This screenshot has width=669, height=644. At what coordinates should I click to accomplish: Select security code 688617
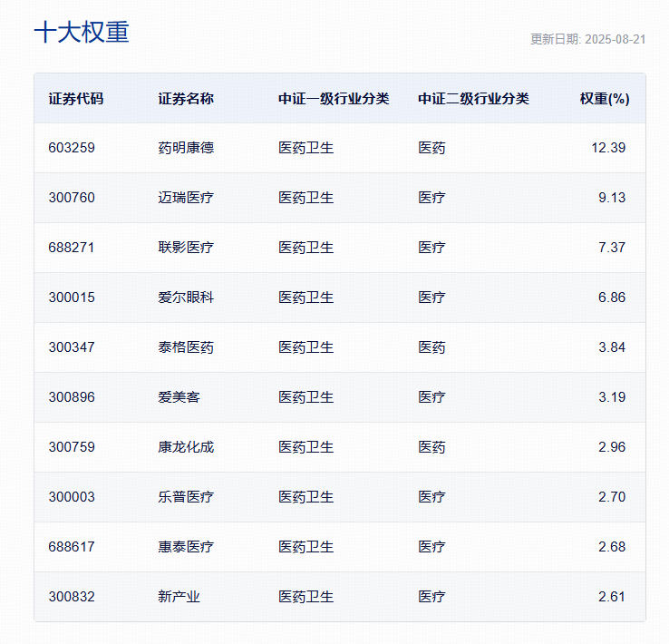72,547
